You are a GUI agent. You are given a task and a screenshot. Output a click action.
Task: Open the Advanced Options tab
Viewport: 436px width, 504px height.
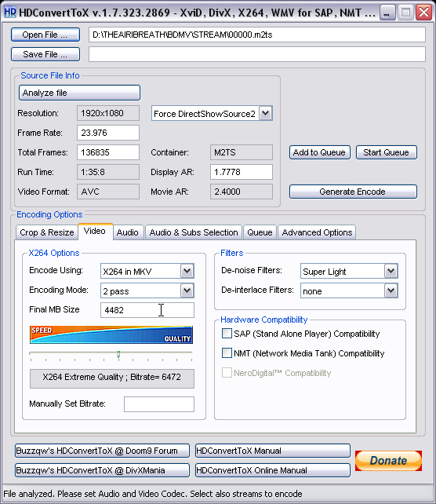(317, 232)
